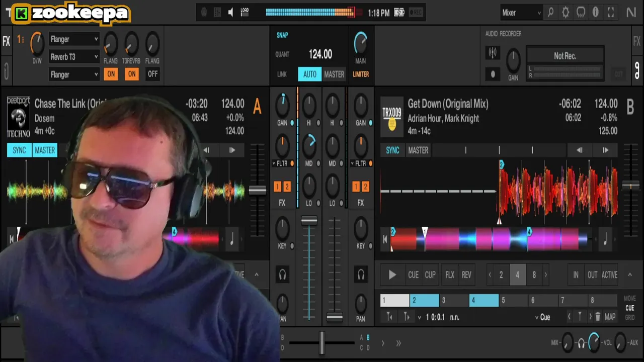Select hotcue slot 2 on Deck B

pyautogui.click(x=424, y=300)
